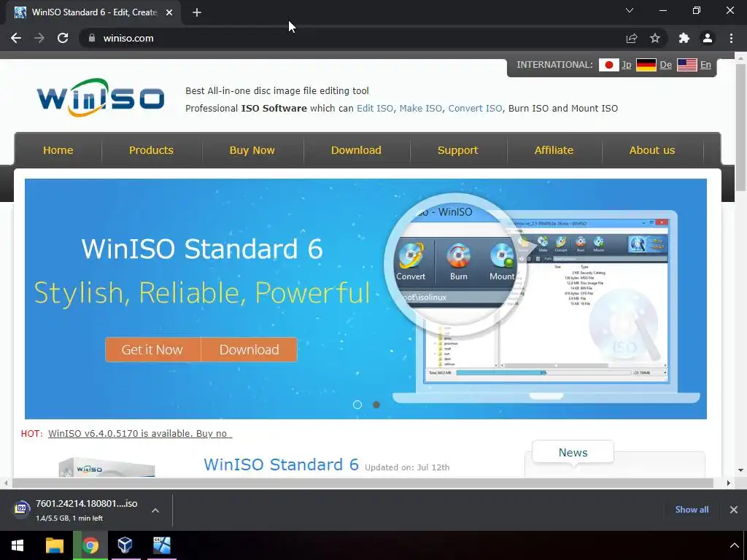747x560 pixels.
Task: Click the WinISO Standard 6 heading
Action: click(x=281, y=464)
